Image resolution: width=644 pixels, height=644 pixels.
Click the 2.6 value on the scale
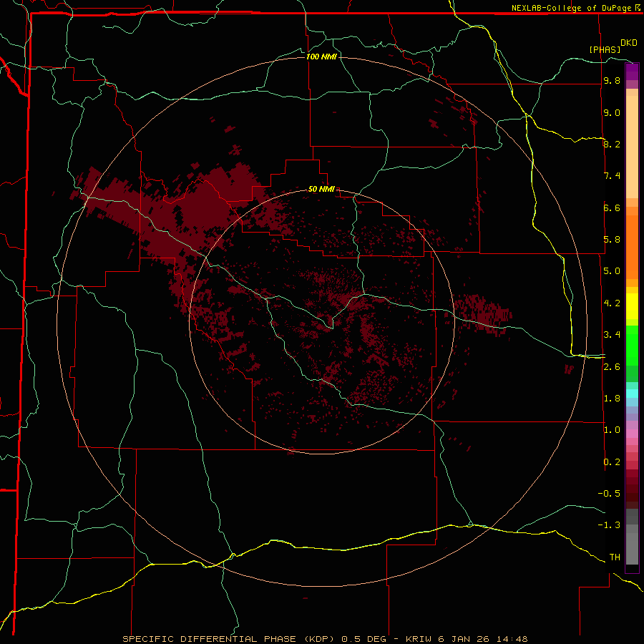(612, 367)
